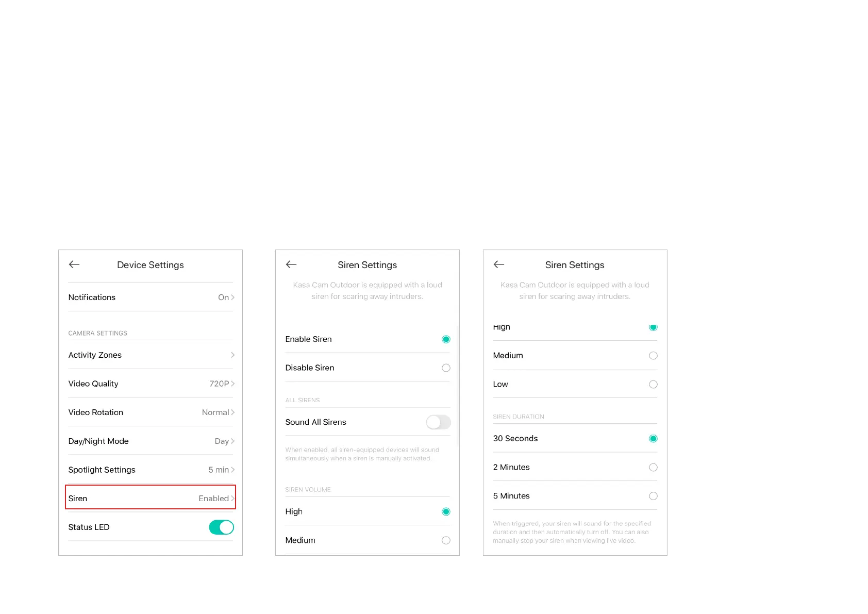Screen dimensions: 868x614
Task: Click back arrow on middle Siren Settings
Action: tap(291, 264)
